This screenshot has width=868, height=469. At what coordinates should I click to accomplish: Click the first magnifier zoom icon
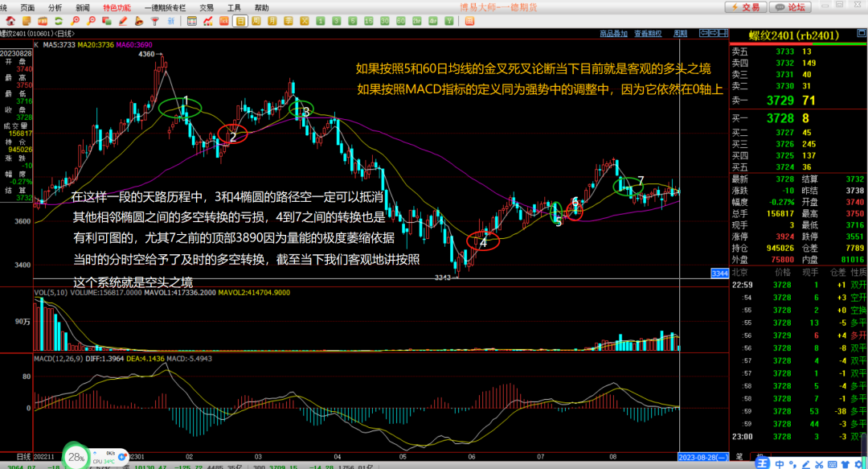(75, 21)
